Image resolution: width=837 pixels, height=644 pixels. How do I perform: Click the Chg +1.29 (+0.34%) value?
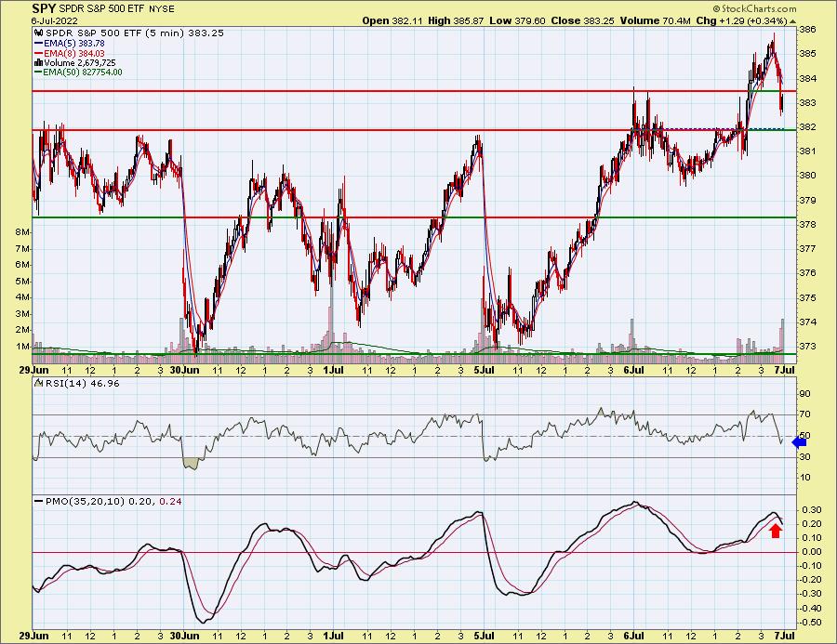point(742,20)
